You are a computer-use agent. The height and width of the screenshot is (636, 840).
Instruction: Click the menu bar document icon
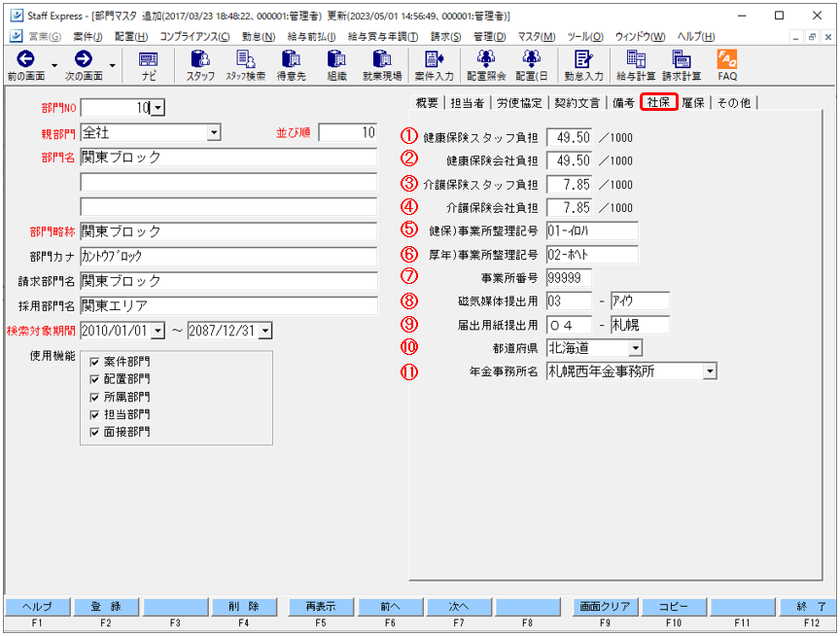tap(17, 36)
